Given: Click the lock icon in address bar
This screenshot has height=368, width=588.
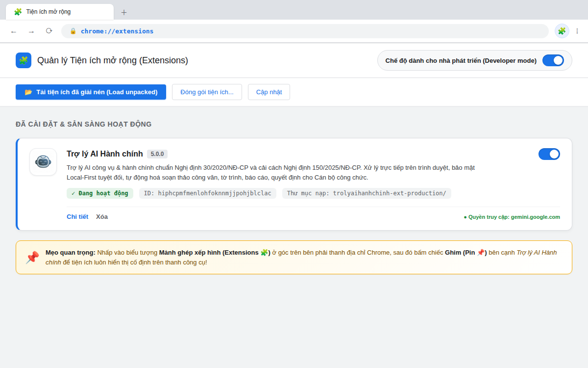Looking at the screenshot, I should [73, 31].
